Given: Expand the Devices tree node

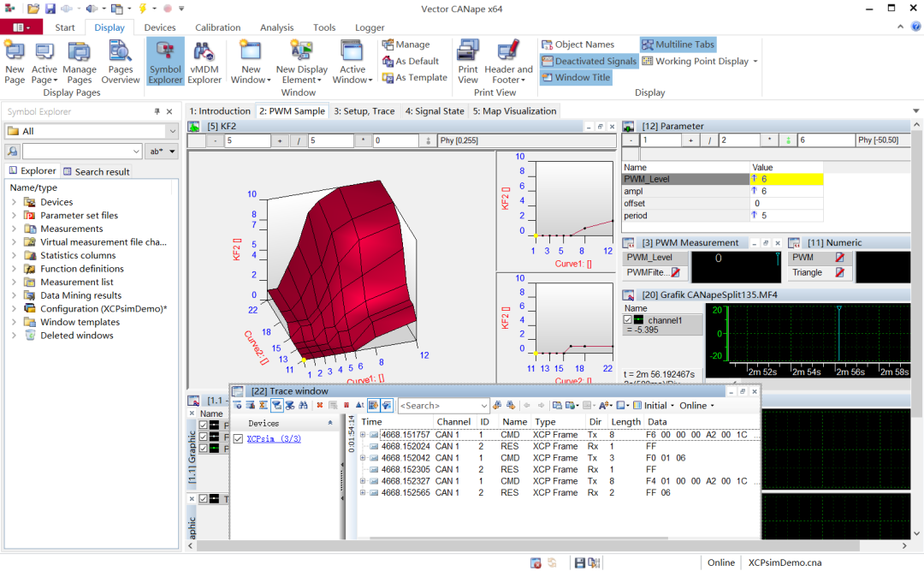Looking at the screenshot, I should [x=15, y=202].
